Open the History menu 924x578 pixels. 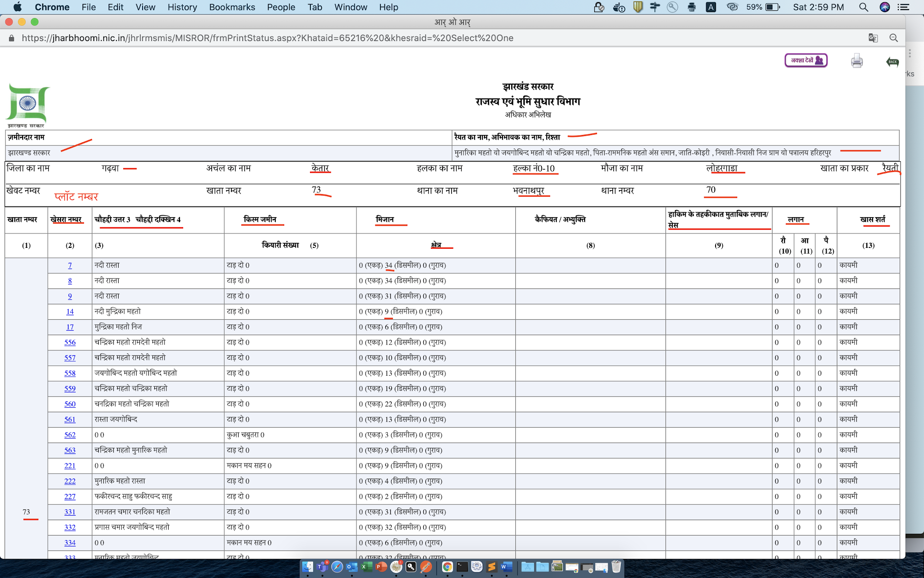click(x=182, y=7)
